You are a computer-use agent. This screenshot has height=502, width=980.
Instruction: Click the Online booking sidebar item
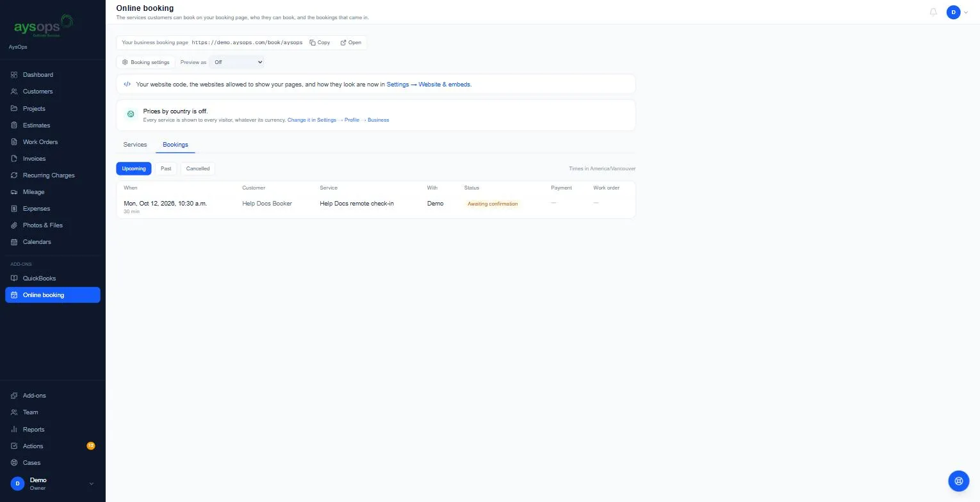click(x=53, y=295)
